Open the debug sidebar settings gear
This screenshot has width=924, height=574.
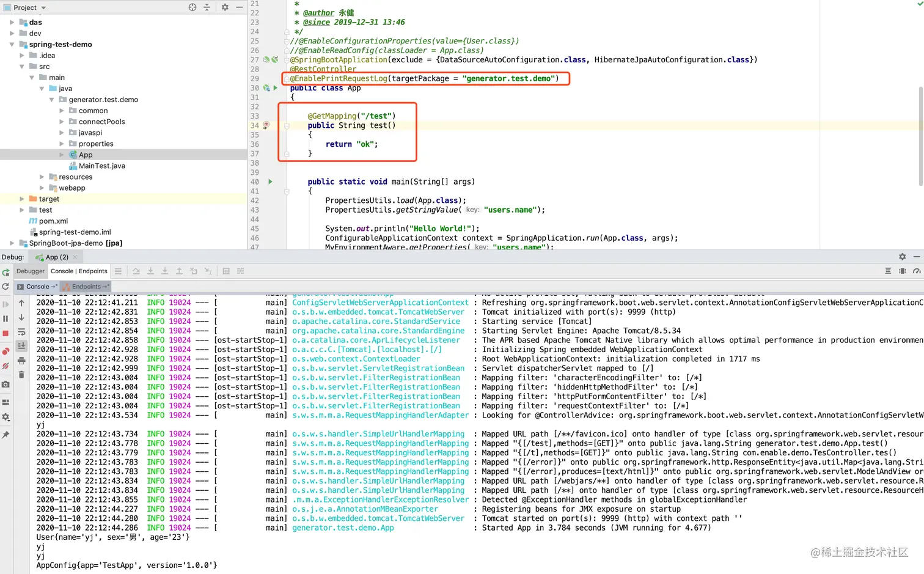[5, 417]
